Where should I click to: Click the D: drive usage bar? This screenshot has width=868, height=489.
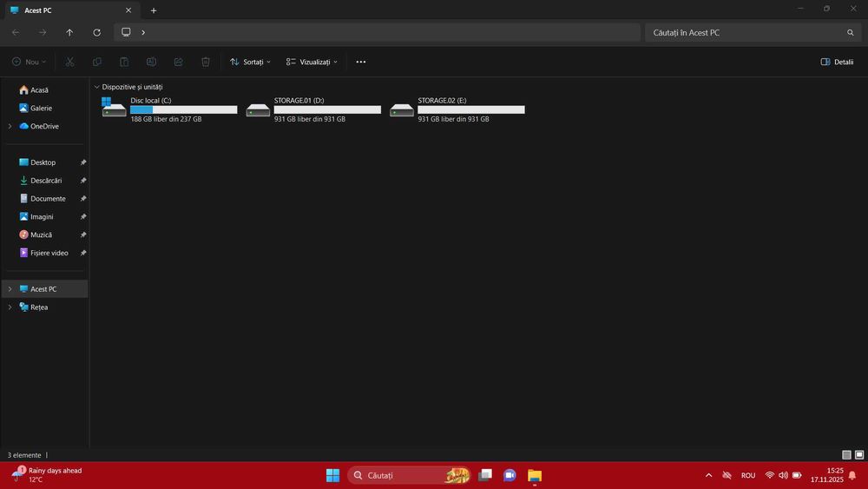[x=328, y=109]
